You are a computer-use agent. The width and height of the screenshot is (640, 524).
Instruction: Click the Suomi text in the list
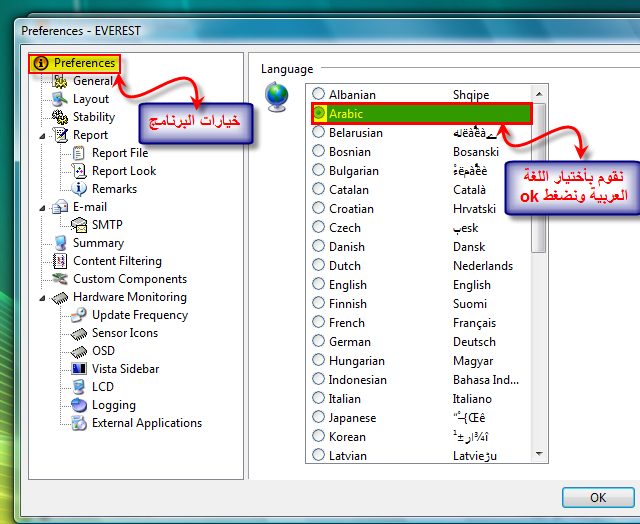tap(470, 304)
